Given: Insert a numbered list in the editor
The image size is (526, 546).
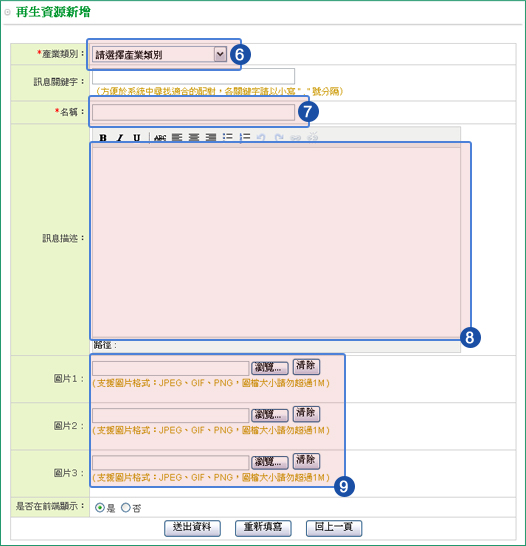Looking at the screenshot, I should 245,137.
